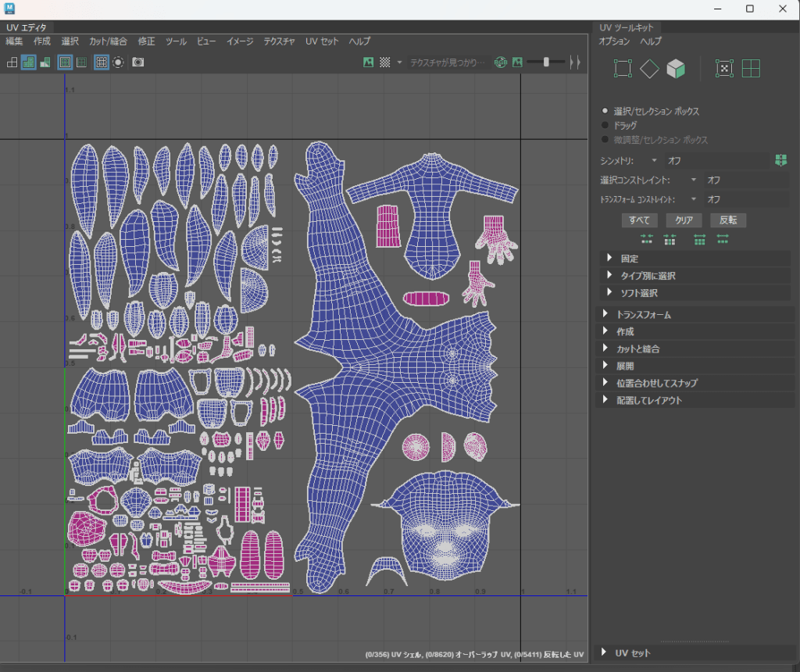Screen dimensions: 800x672
Task: Expand the カットと縫合 section
Action: click(x=638, y=349)
